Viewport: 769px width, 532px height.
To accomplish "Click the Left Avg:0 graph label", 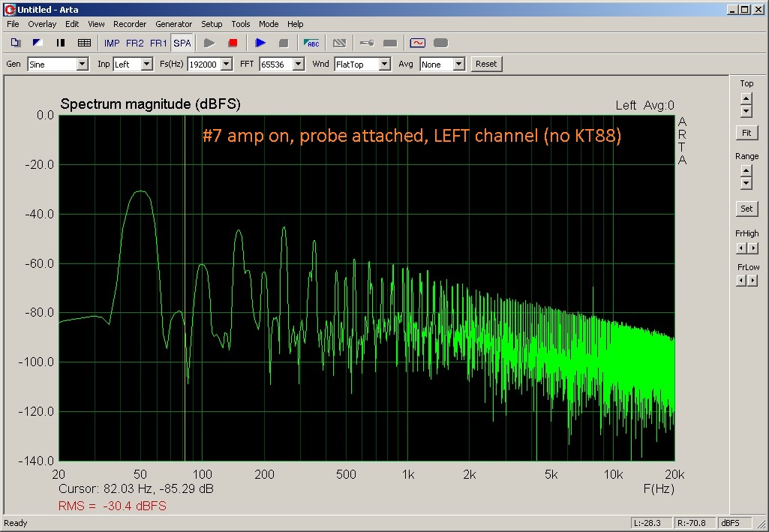I will [645, 105].
